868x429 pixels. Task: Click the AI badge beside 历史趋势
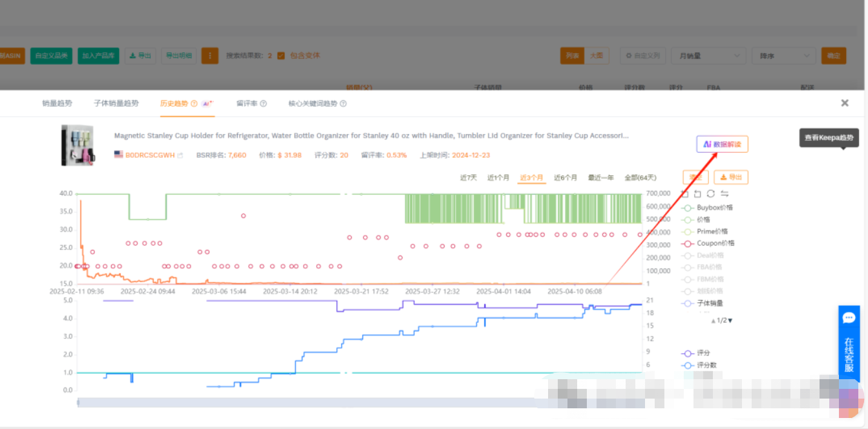coord(207,103)
